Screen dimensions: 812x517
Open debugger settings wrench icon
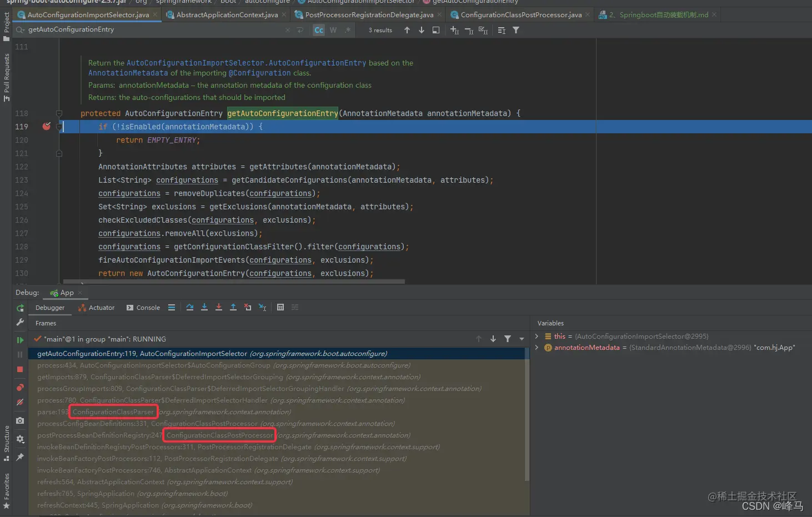20,322
